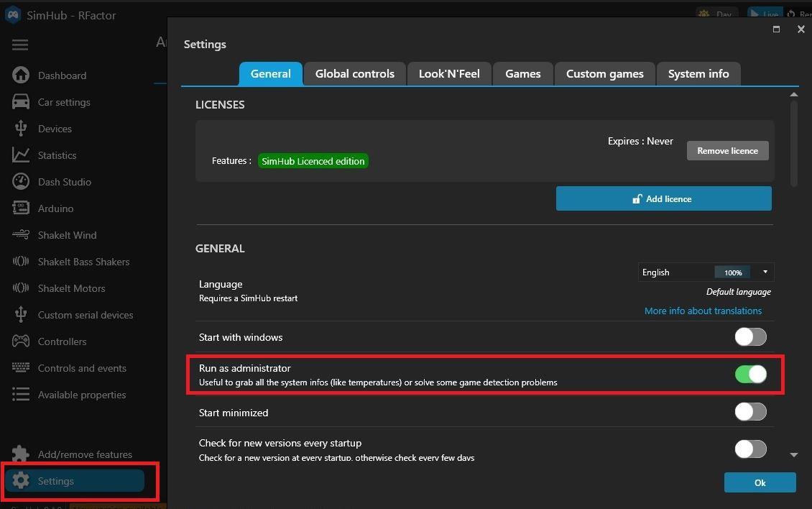The image size is (812, 509).
Task: Open the hamburger menu icon
Action: pos(20,45)
